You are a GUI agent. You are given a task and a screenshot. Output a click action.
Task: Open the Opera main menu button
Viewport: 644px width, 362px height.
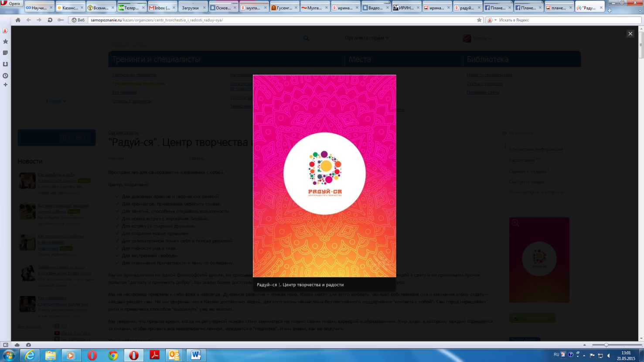[x=11, y=3]
